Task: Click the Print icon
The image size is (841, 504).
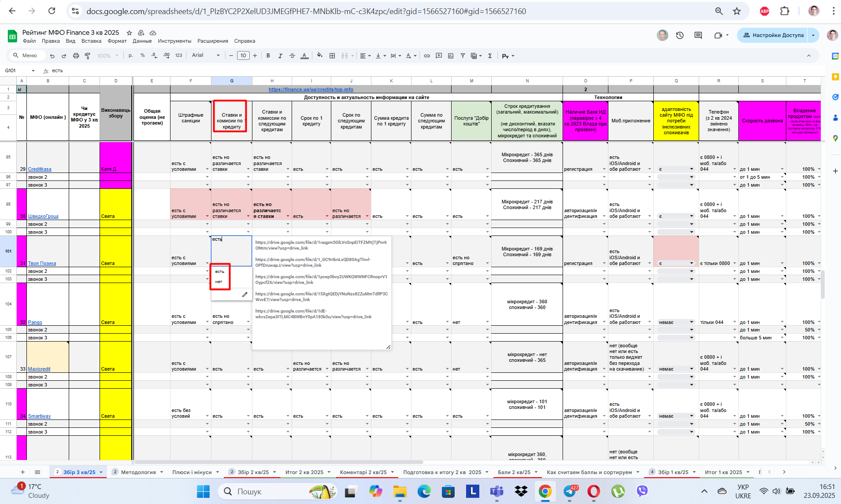Action: tap(76, 56)
